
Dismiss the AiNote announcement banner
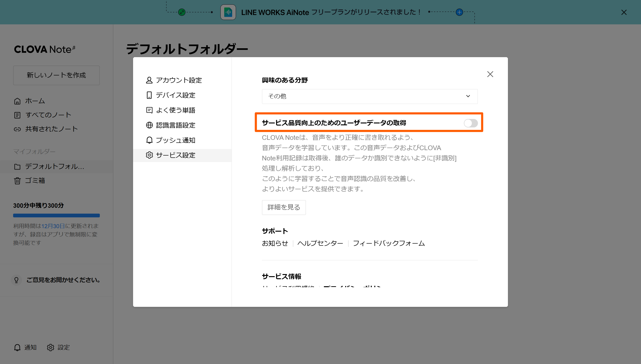pos(624,12)
